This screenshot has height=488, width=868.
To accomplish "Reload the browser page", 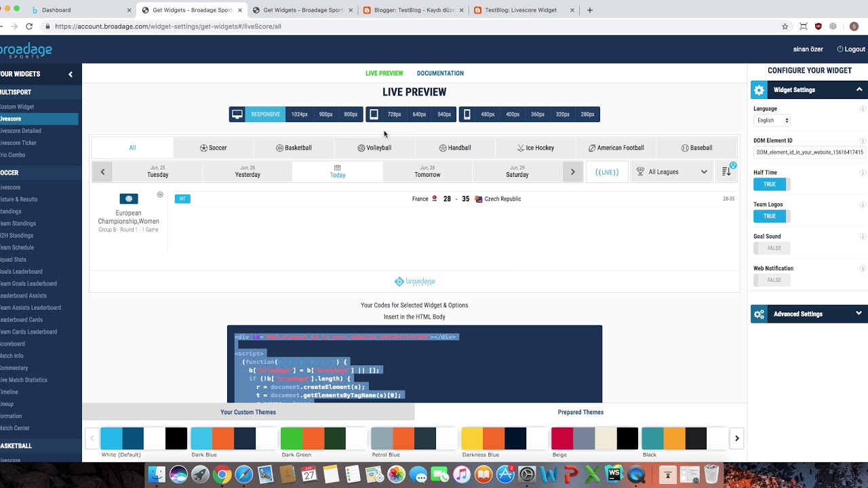I will pos(29,26).
